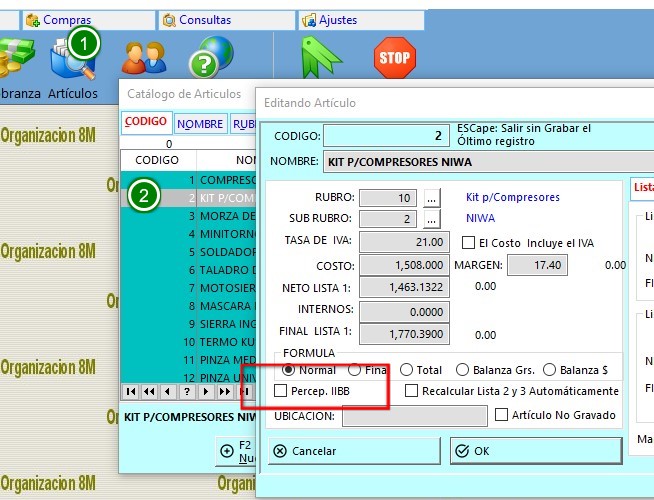Select the Total formula radio button
Viewport: 654px width, 500px height.
click(406, 370)
